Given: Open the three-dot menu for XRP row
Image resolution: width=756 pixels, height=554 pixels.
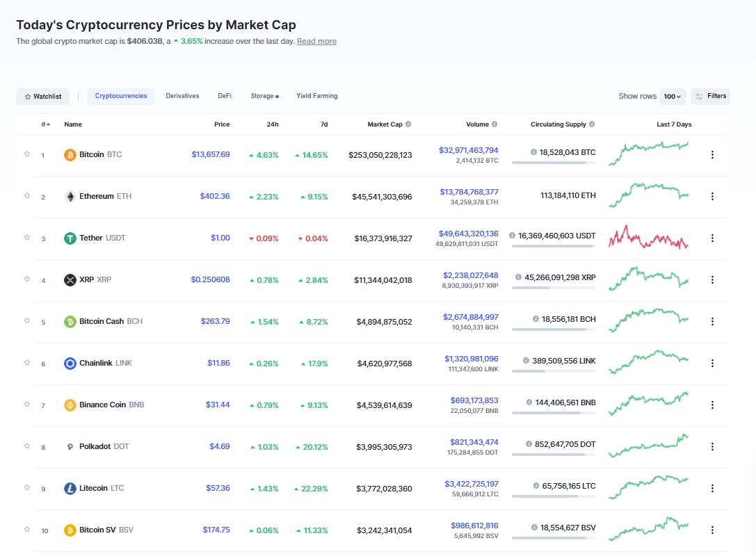Looking at the screenshot, I should click(x=712, y=280).
